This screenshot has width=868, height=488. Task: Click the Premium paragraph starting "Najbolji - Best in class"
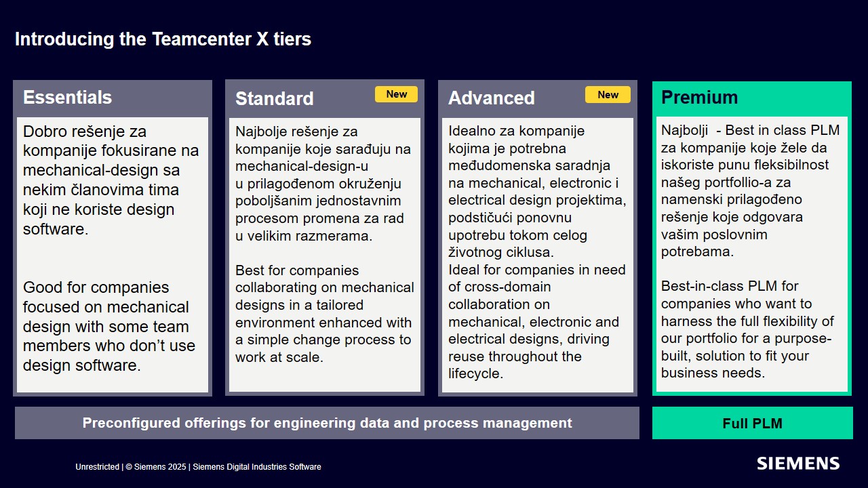pyautogui.click(x=750, y=190)
